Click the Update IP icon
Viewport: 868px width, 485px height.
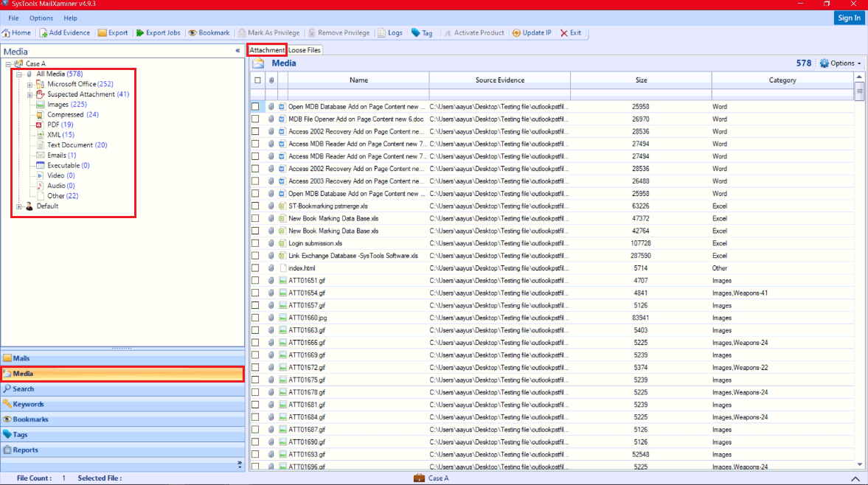[516, 33]
